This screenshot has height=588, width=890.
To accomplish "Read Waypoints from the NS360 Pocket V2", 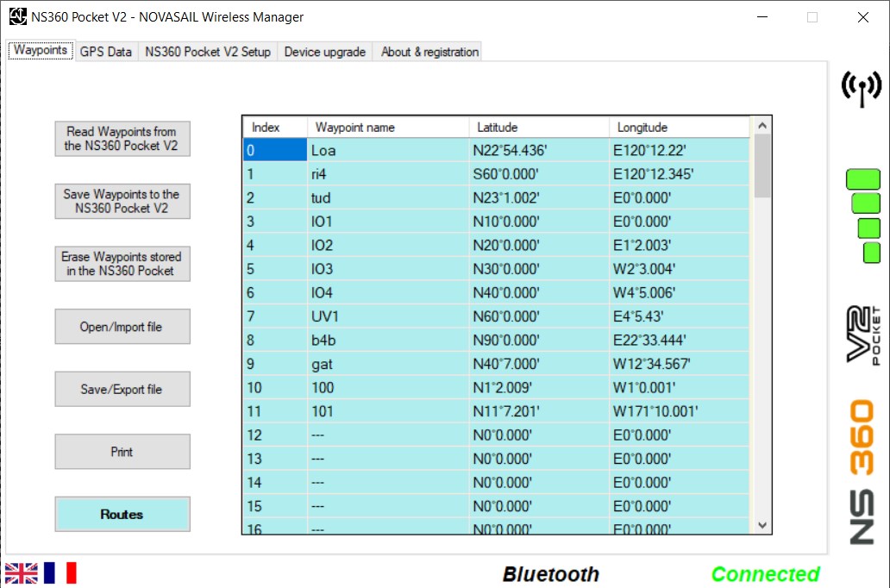I will [x=122, y=139].
